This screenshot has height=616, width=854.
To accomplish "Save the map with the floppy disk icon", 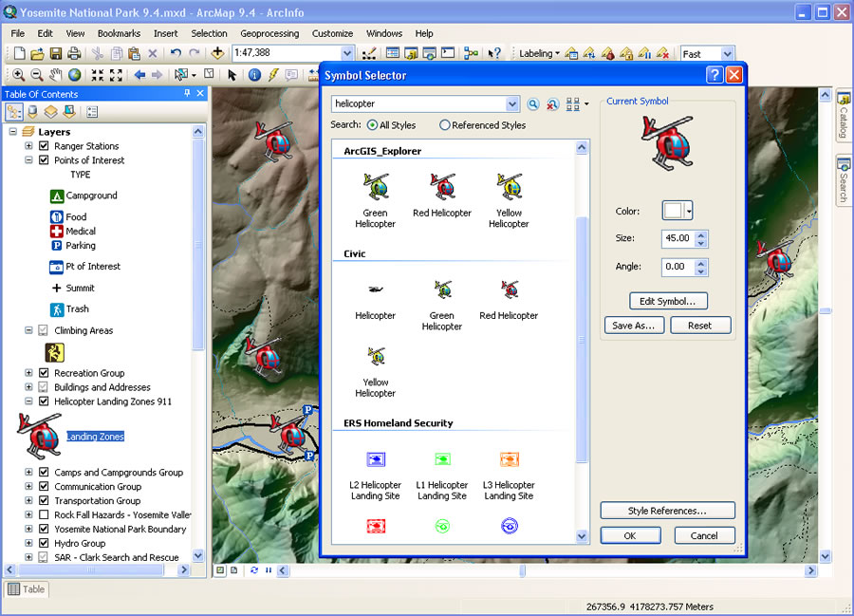I will pos(56,53).
